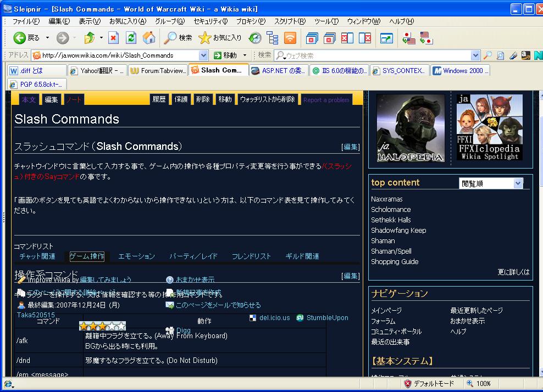Screen dimensions: 543x392
Task: Click the find-in-page icon on search bar
Action: (500, 55)
